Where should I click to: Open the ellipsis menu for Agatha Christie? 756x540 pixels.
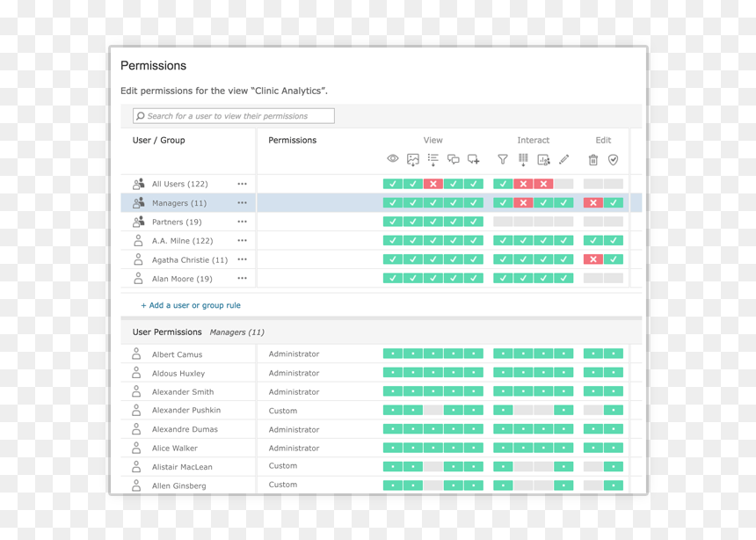pyautogui.click(x=242, y=259)
